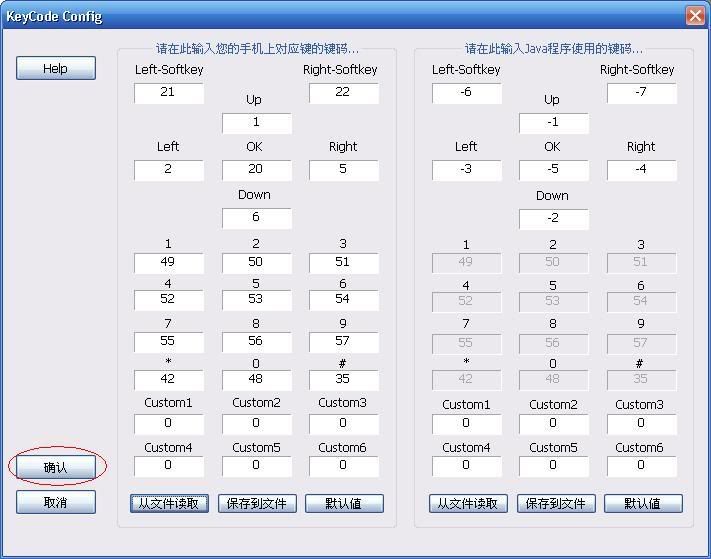711x559 pixels.
Task: Close the KeyCode Config dialog
Action: pos(695,16)
